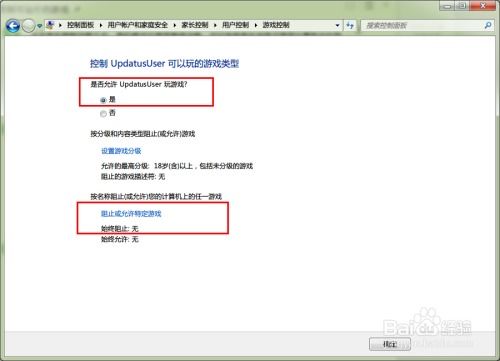Go to 用户控制 breadcrumb item
This screenshot has width=500, height=361.
(235, 25)
